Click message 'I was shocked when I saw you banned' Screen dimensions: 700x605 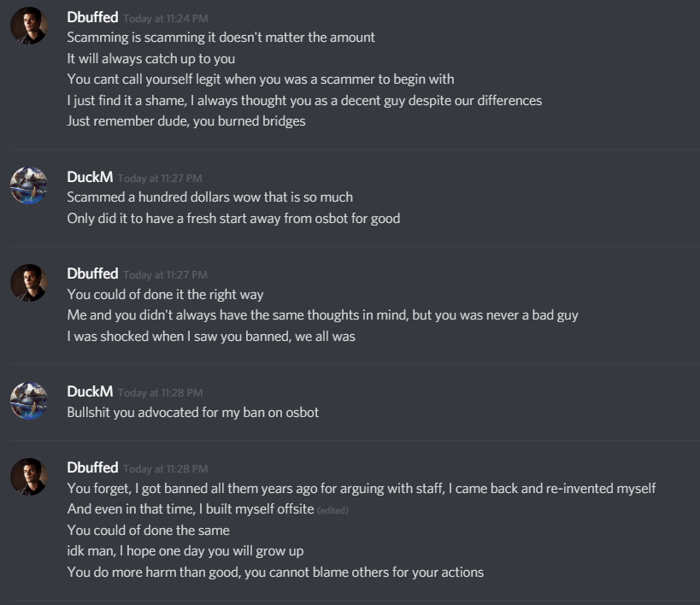pos(211,337)
